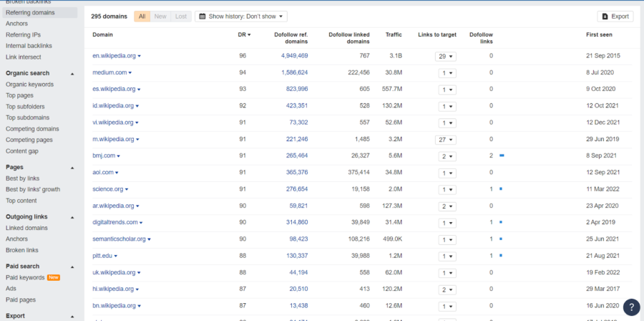Click the Traffic column header
Image resolution: width=644 pixels, height=321 pixels.
(394, 35)
